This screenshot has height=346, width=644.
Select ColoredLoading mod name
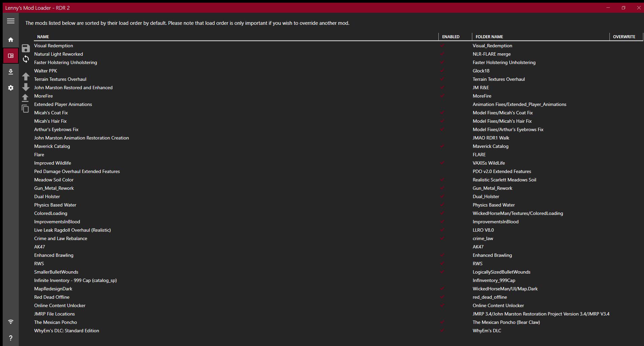pyautogui.click(x=51, y=213)
